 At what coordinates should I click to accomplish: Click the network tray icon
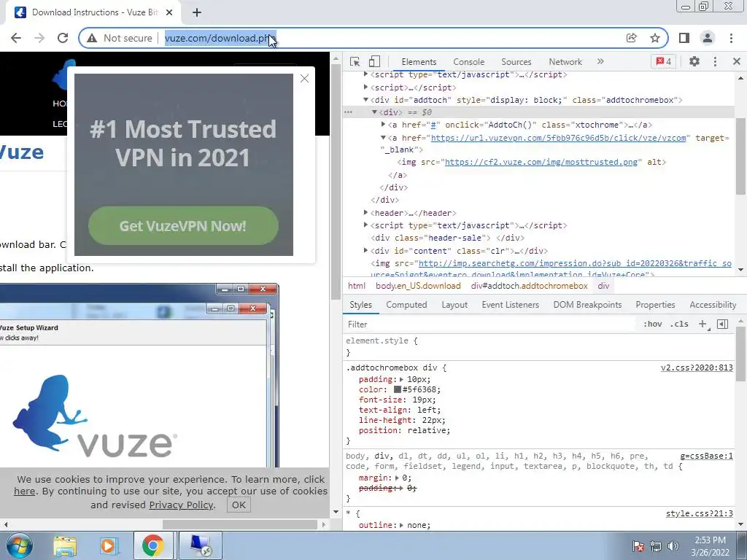(656, 546)
